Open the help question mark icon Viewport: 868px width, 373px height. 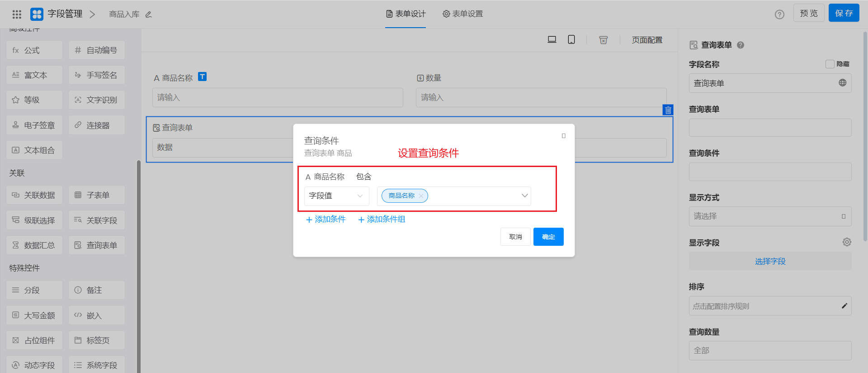(x=779, y=14)
